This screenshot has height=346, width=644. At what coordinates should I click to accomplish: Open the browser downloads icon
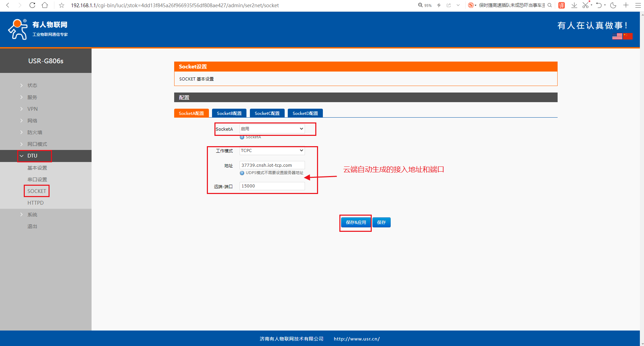tap(574, 5)
